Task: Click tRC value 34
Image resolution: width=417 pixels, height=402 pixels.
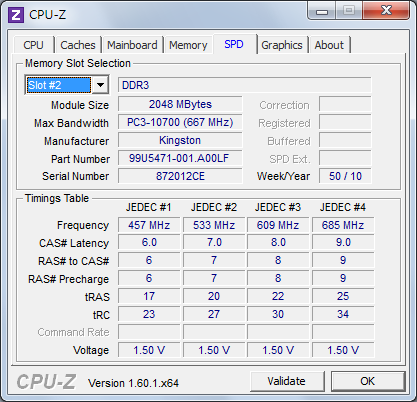Action: 343,314
